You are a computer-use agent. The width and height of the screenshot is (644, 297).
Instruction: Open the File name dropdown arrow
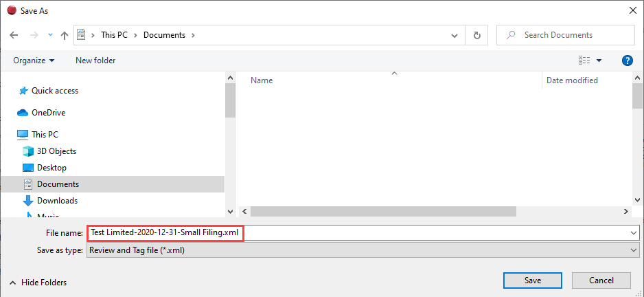pos(633,233)
